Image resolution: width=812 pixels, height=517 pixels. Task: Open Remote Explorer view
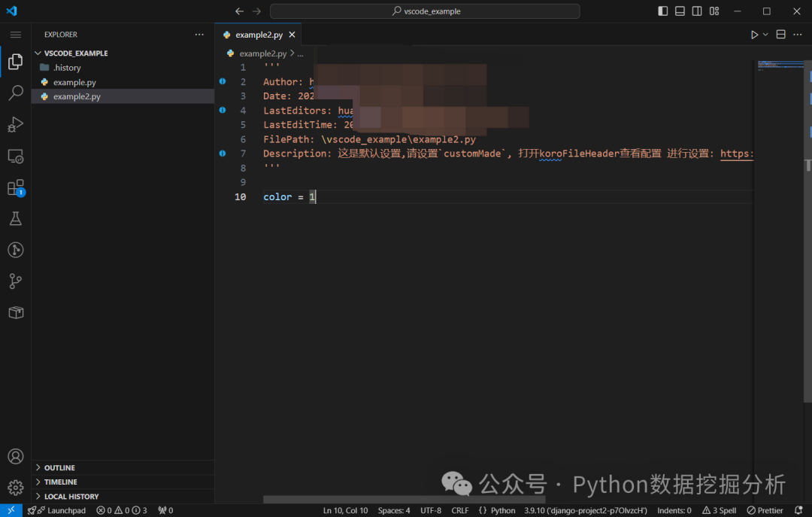click(x=16, y=156)
